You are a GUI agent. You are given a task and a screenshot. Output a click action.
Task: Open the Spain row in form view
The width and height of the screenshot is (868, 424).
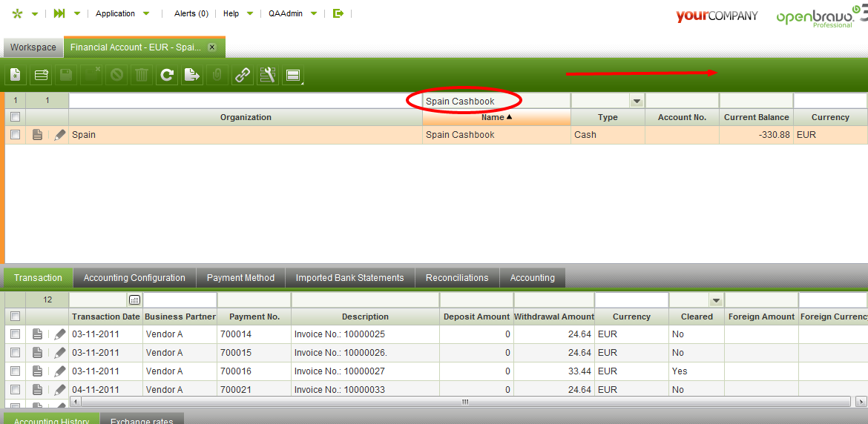tap(37, 135)
